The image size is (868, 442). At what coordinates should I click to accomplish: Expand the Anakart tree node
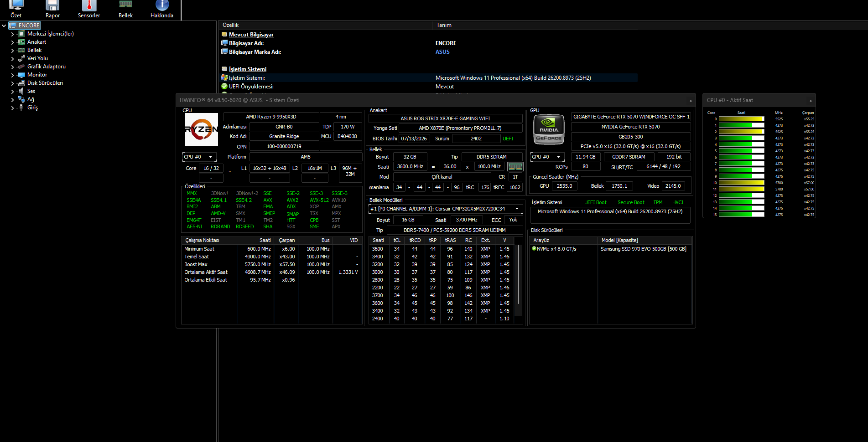[x=12, y=42]
